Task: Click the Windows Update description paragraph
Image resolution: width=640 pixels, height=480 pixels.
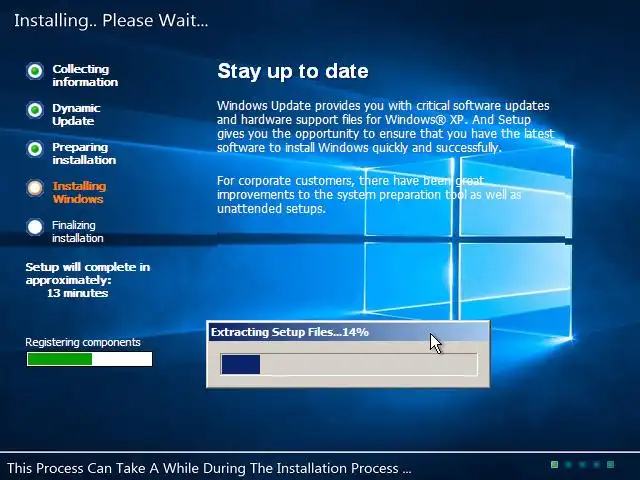Action: (x=385, y=127)
